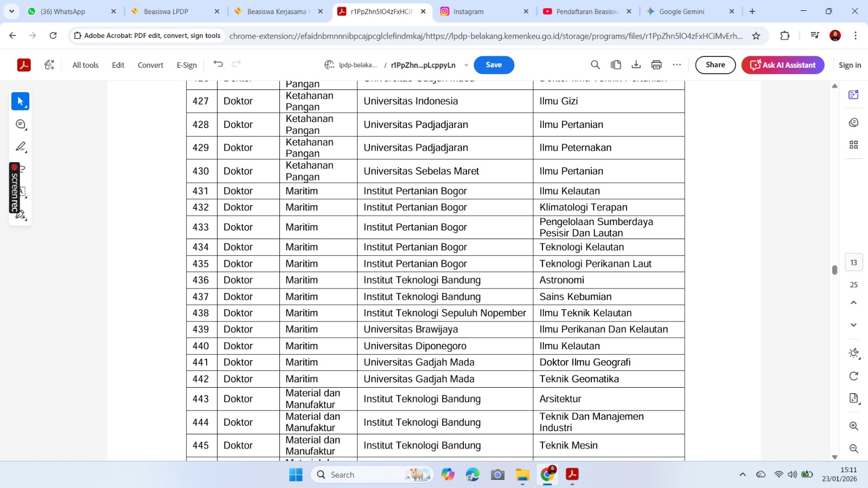Zoom in using the magnifier plus icon
Image resolution: width=868 pixels, height=488 pixels.
point(853,426)
